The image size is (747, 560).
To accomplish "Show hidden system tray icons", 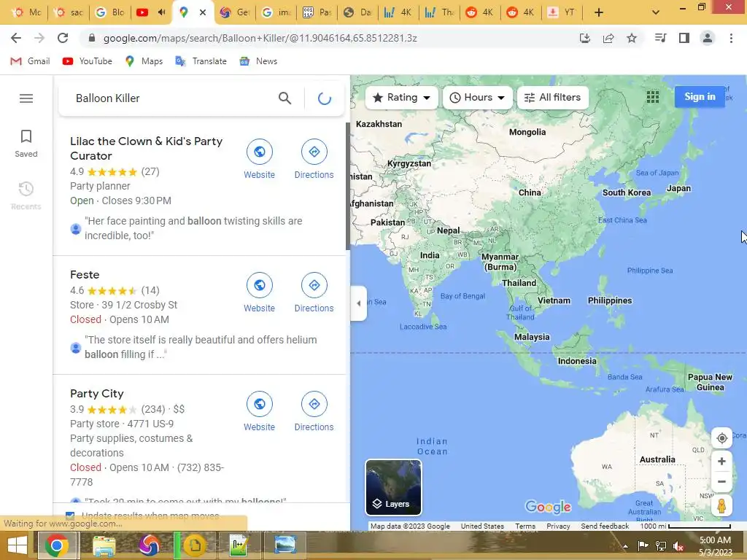I will [625, 545].
